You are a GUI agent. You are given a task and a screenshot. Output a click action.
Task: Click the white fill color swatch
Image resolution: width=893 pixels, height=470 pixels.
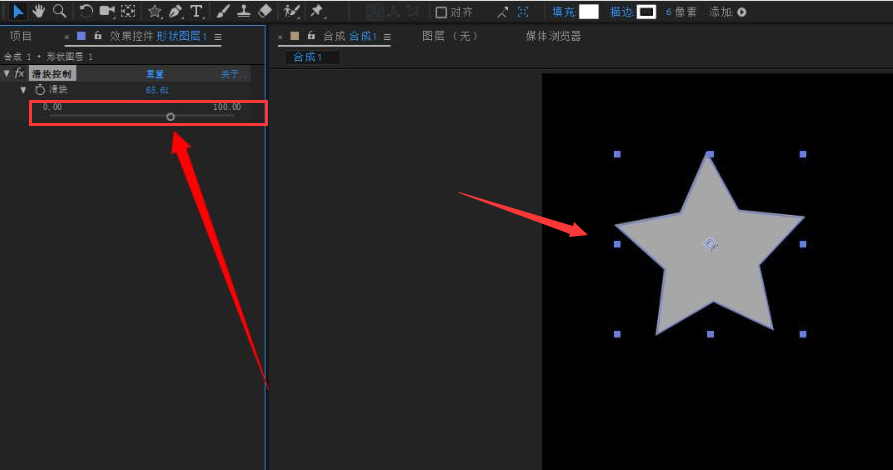tap(589, 11)
